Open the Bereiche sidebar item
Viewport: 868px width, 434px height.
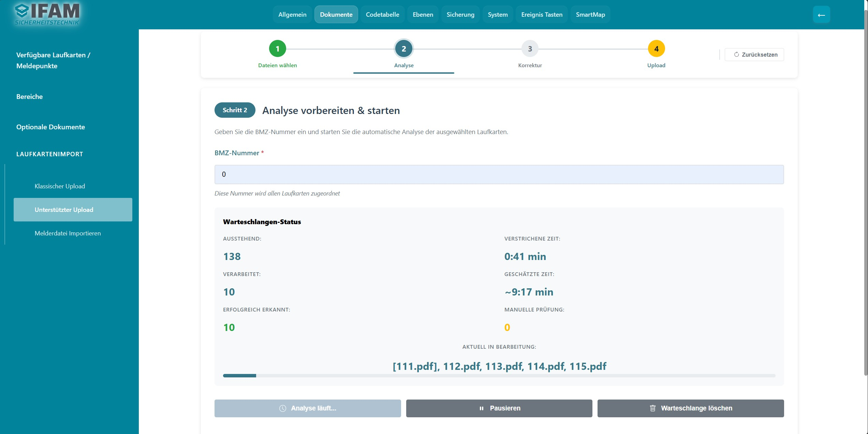[29, 97]
